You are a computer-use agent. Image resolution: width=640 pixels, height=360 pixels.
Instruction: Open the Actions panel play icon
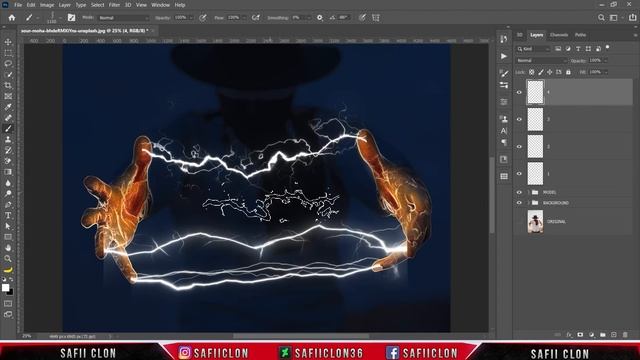click(504, 56)
